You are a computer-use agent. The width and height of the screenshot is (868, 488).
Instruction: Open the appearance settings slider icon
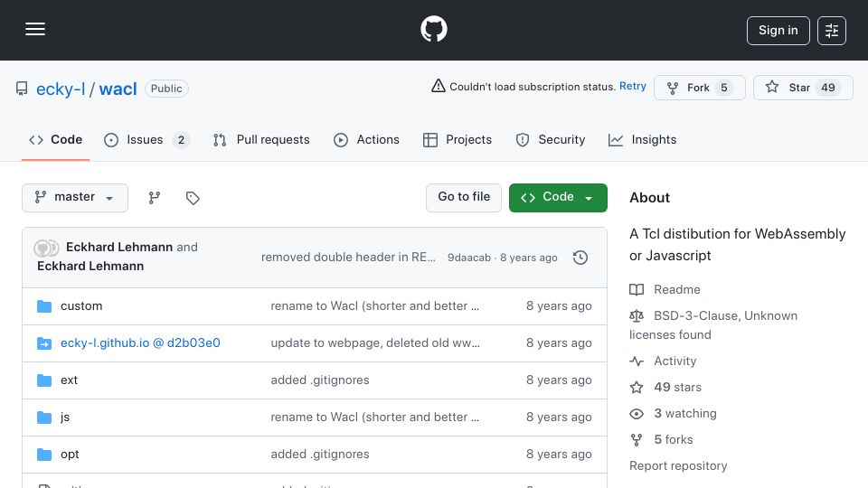tap(832, 31)
